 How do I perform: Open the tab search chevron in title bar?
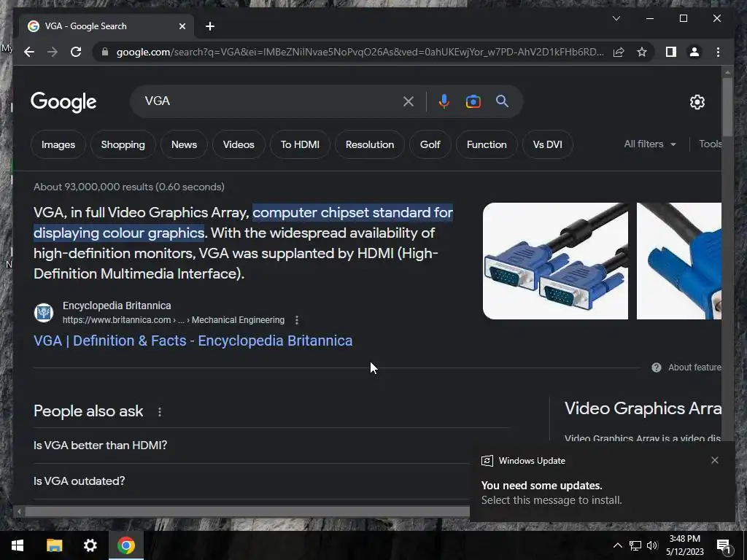616,18
